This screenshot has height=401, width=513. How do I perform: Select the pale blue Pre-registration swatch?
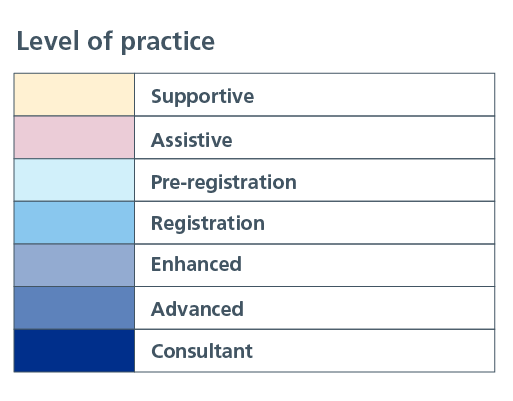point(74,180)
